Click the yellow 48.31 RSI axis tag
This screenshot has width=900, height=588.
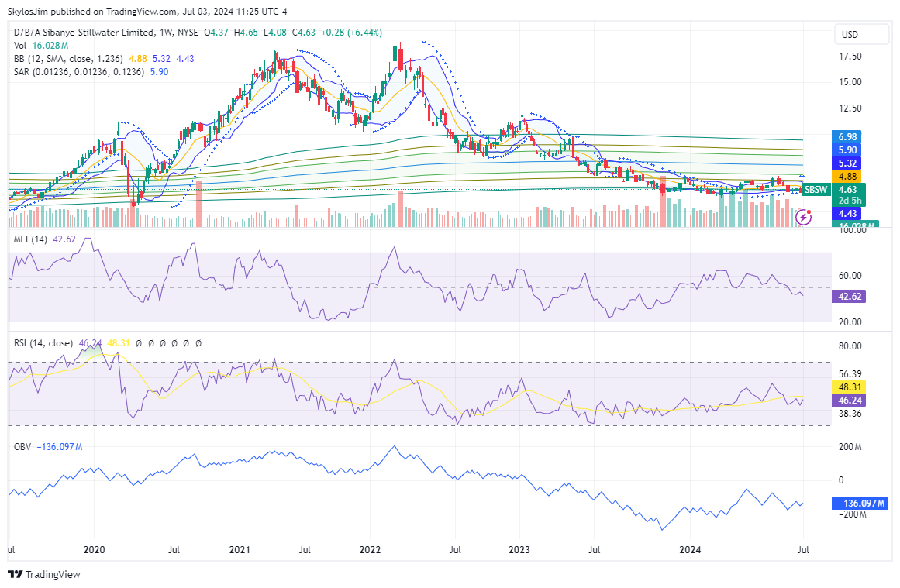[x=848, y=387]
